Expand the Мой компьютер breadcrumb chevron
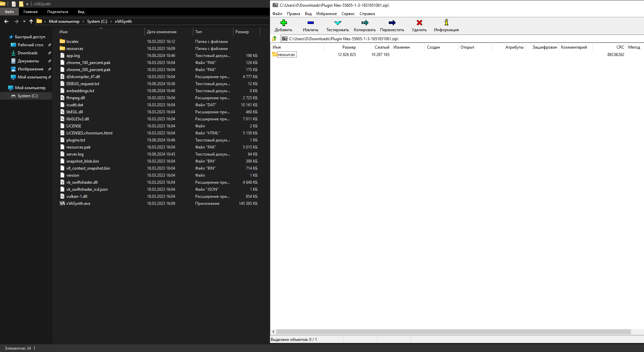Screen dimensions: 644x352 click(84, 21)
